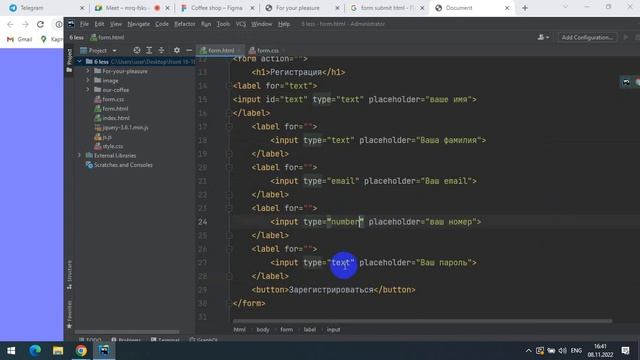Close form.html editor tab
640x360 pixels.
pyautogui.click(x=240, y=51)
